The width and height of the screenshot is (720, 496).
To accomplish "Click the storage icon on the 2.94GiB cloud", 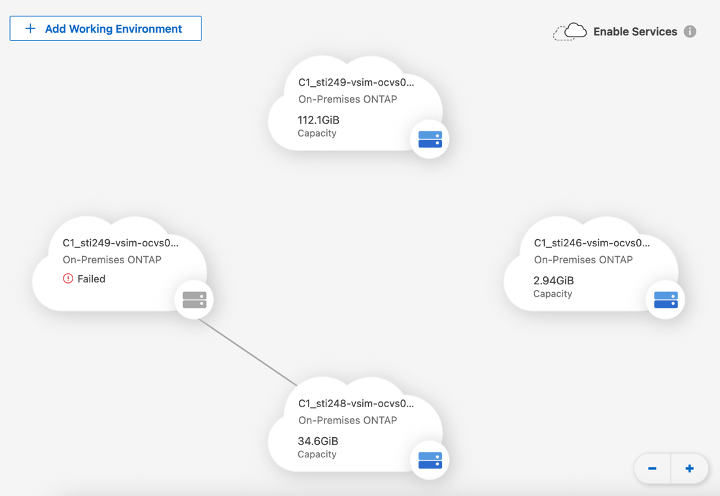I will pyautogui.click(x=665, y=299).
